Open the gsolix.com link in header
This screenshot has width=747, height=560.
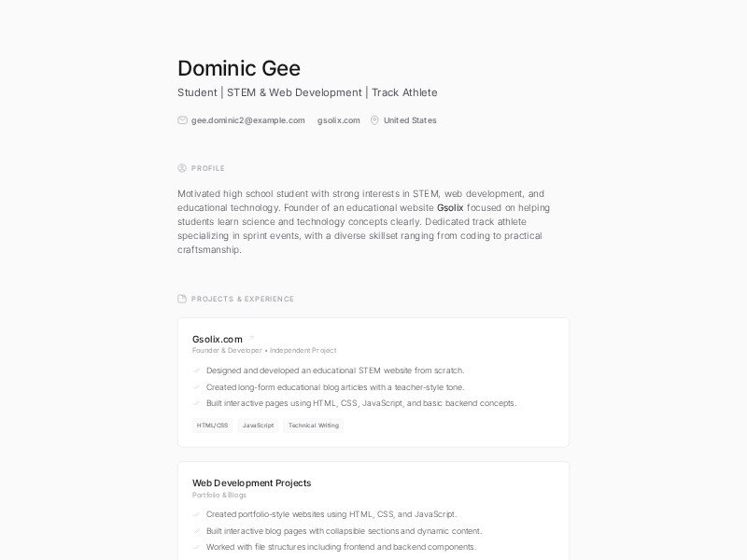(x=338, y=120)
